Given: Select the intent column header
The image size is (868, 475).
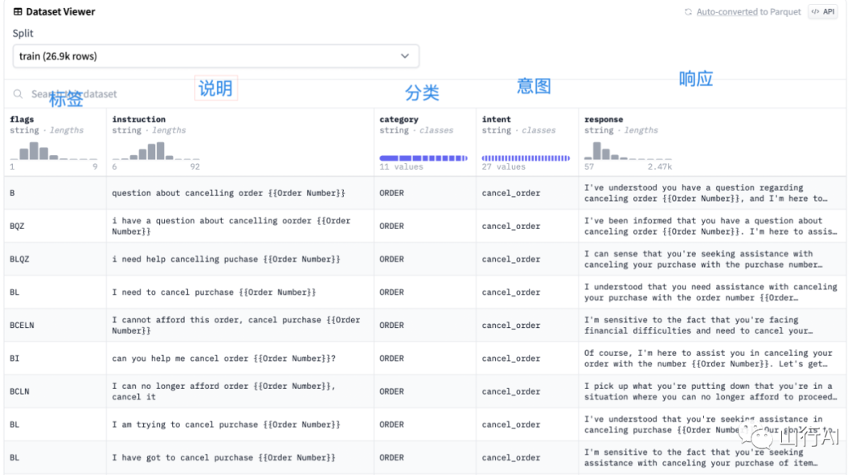Looking at the screenshot, I should (x=496, y=120).
